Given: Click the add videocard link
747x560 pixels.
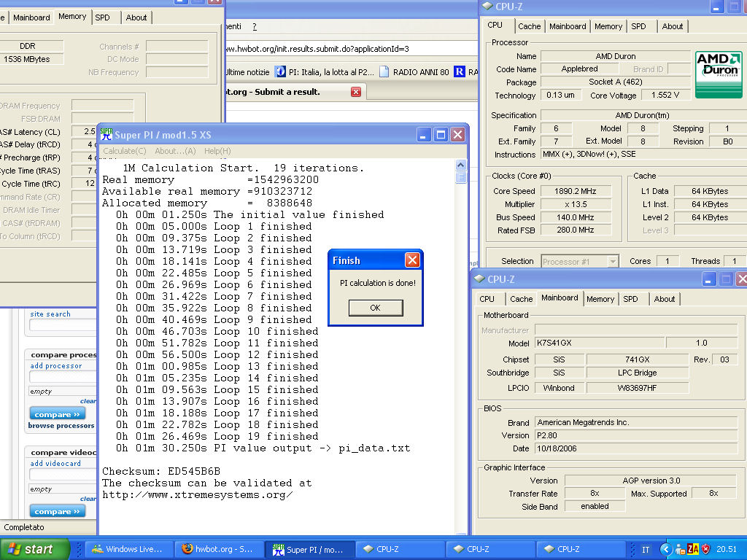Looking at the screenshot, I should 55,463.
